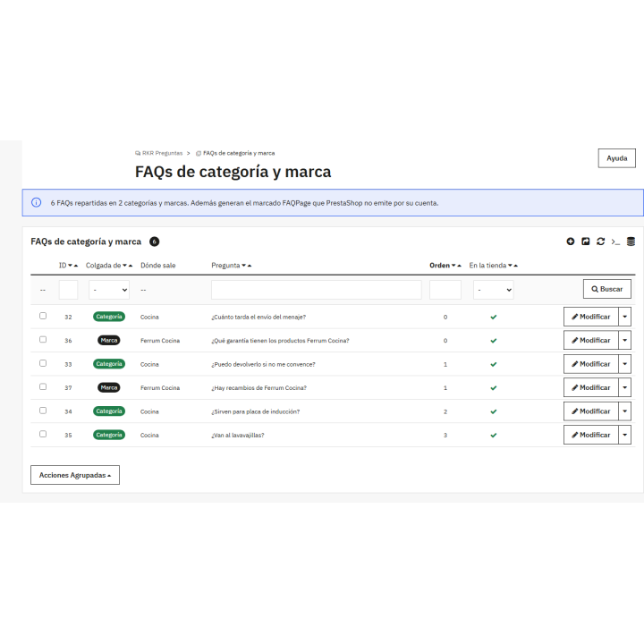Sort by En la tienda column
Screen dimensions: 644x644
click(x=487, y=266)
